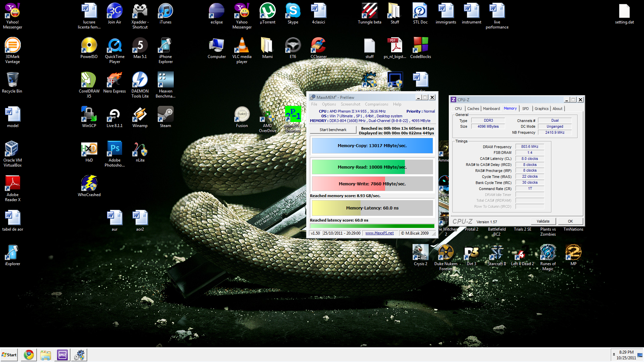Open Google Chrome from the taskbar
Viewport: 644px width, 362px height.
pos(29,355)
